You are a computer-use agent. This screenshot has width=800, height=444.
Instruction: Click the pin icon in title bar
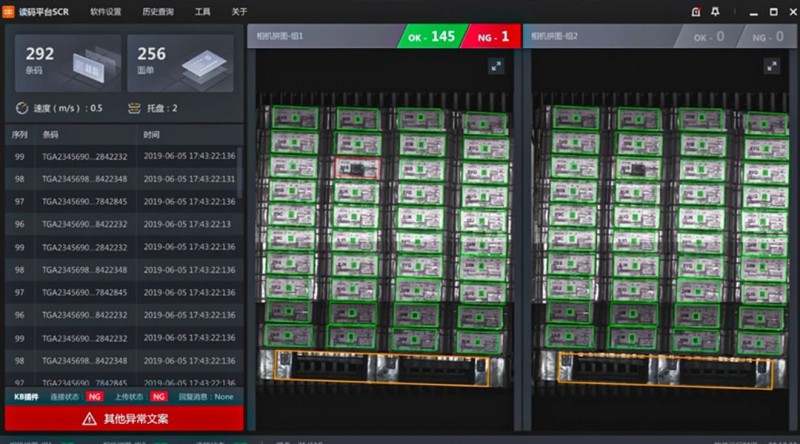(x=716, y=12)
